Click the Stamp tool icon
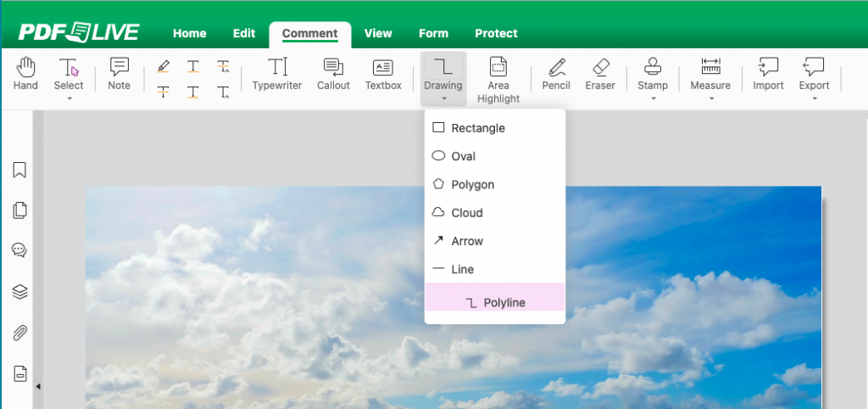The height and width of the screenshot is (409, 868). [x=653, y=67]
